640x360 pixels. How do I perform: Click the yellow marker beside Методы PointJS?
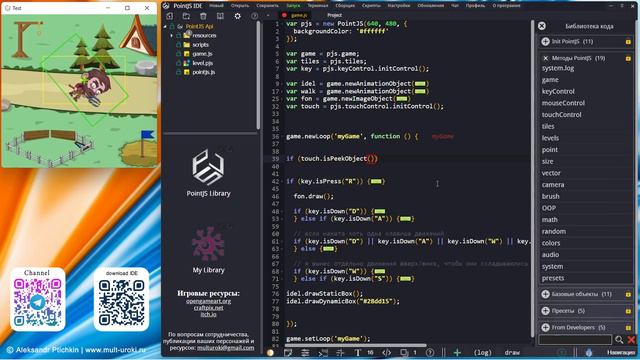(x=628, y=58)
